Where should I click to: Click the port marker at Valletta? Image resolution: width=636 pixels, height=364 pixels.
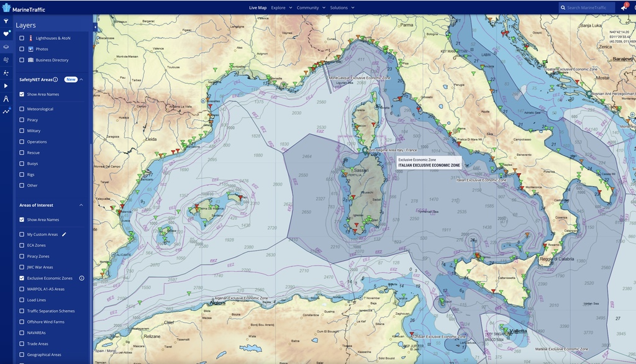click(x=506, y=330)
